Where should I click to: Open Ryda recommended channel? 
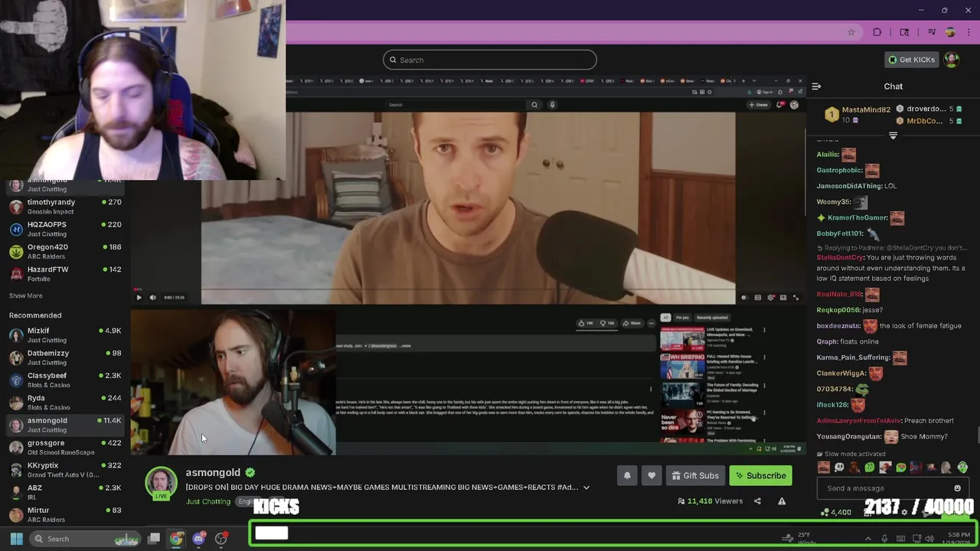[x=65, y=403]
